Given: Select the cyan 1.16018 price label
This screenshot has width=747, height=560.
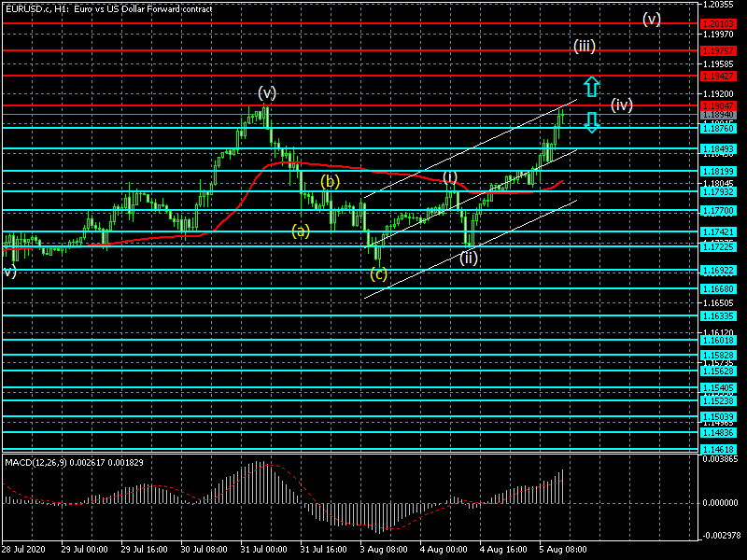Looking at the screenshot, I should coord(718,340).
